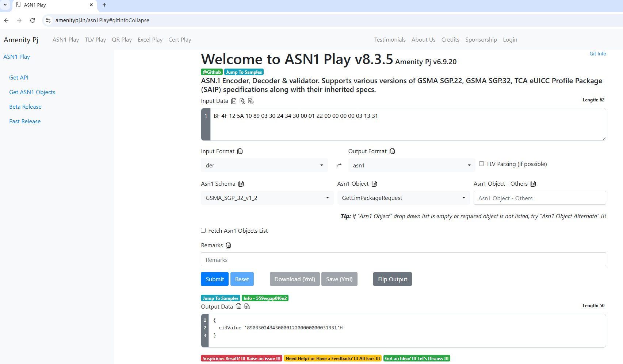Click the Need Help or Feedback badge
The width and height of the screenshot is (623, 364).
click(333, 359)
